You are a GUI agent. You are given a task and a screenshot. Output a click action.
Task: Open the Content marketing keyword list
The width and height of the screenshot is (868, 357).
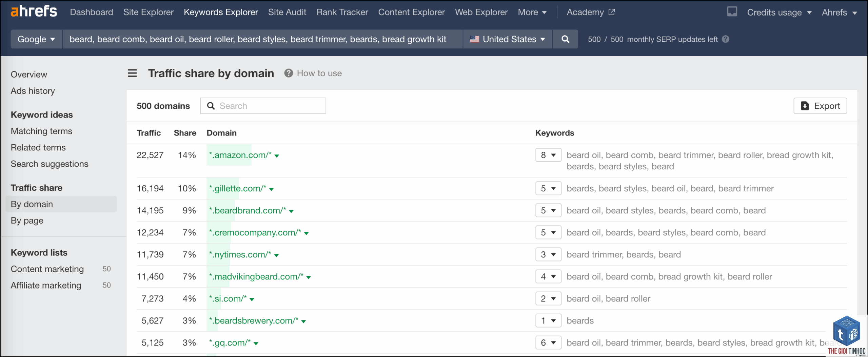(x=47, y=269)
